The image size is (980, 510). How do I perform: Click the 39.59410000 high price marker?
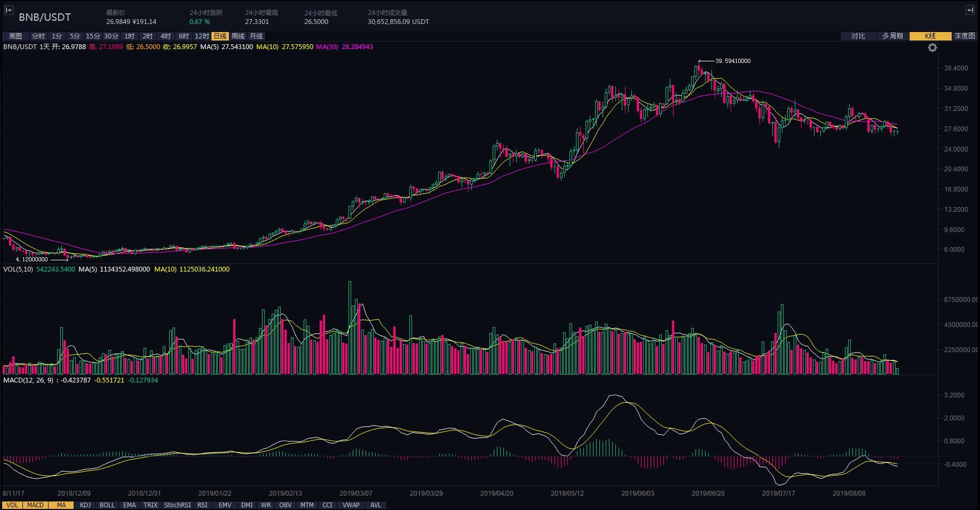732,61
